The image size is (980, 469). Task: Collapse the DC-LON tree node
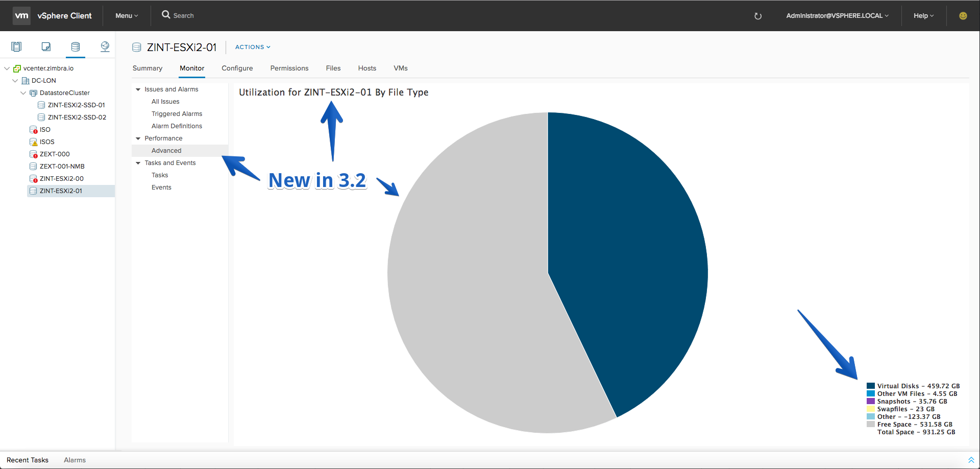coord(15,80)
